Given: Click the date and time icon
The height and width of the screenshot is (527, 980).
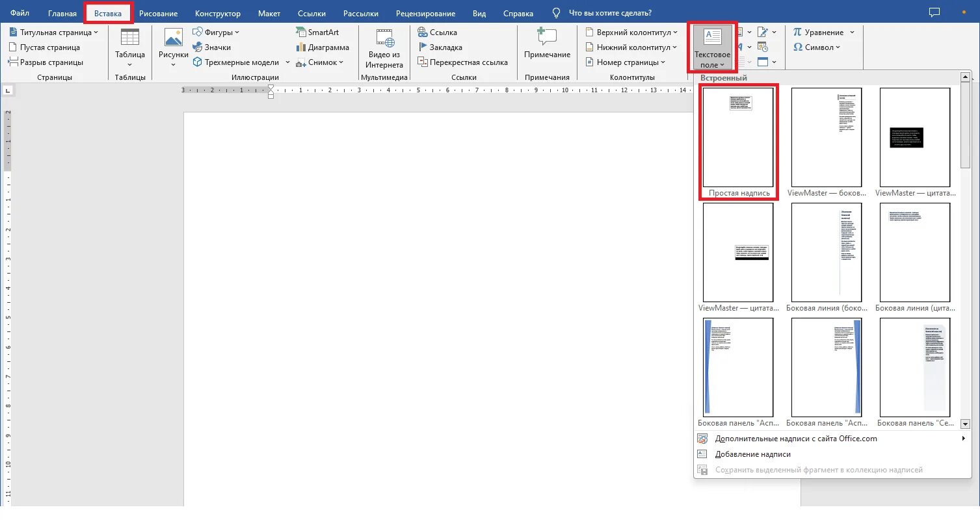Looking at the screenshot, I should click(763, 47).
